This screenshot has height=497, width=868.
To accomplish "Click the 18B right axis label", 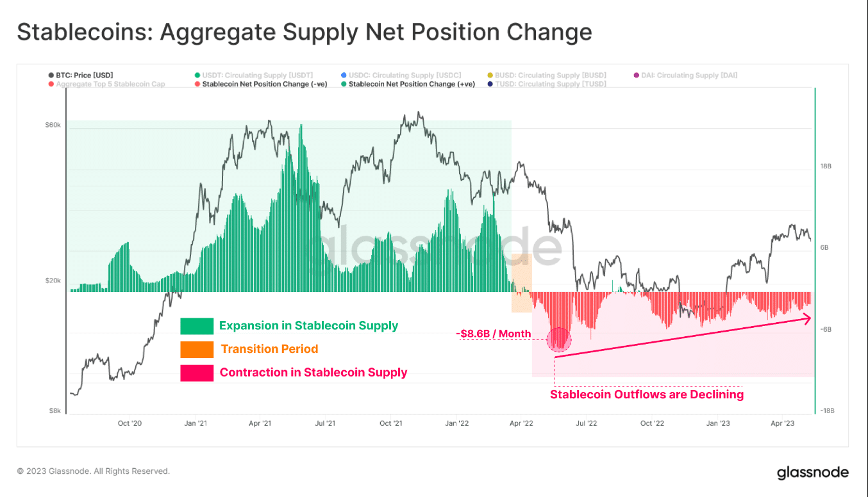I will coord(826,166).
